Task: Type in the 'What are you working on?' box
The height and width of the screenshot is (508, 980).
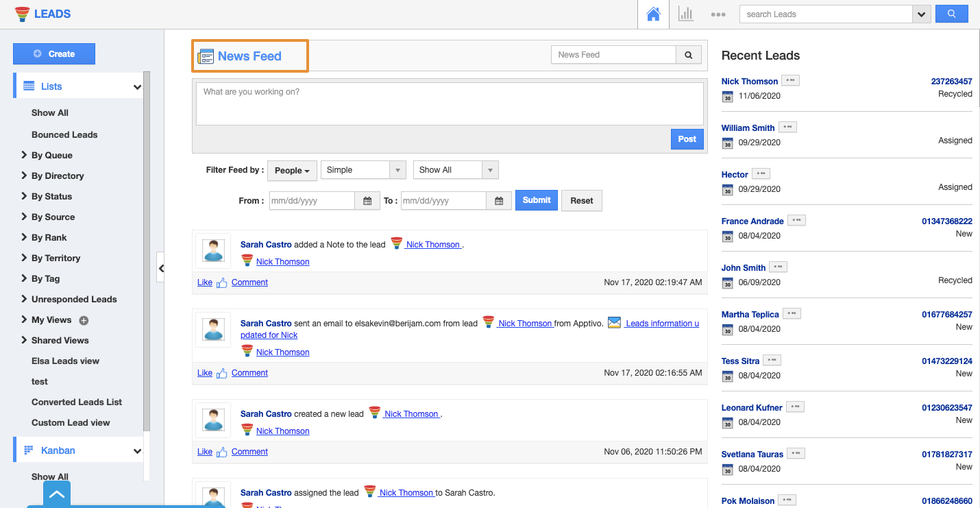Action: click(x=450, y=104)
